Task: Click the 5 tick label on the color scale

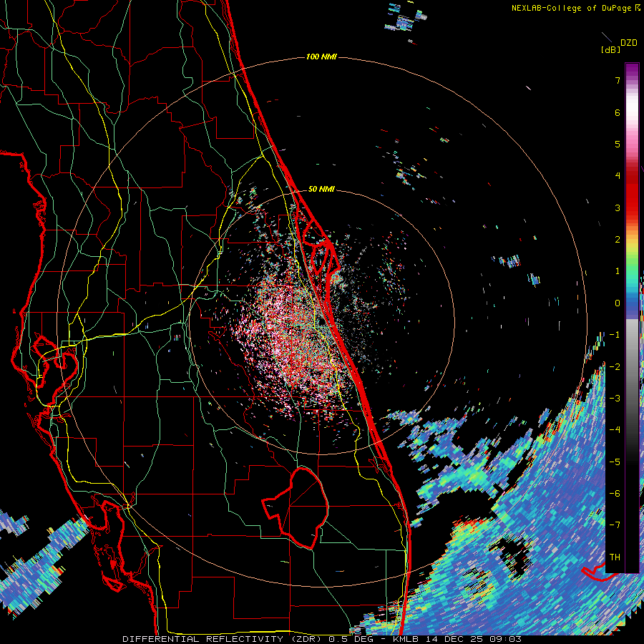Action: (x=618, y=144)
